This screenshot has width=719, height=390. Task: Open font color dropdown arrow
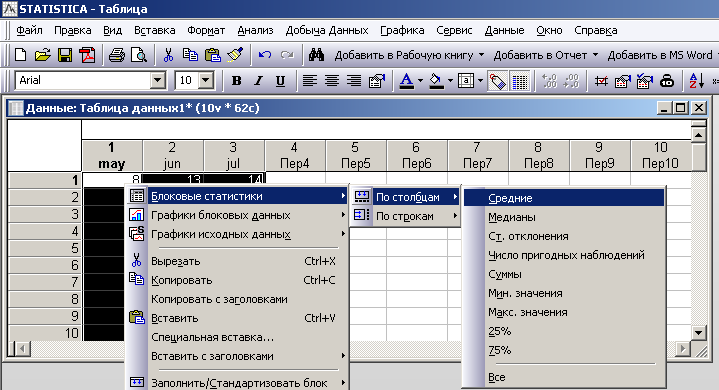420,81
